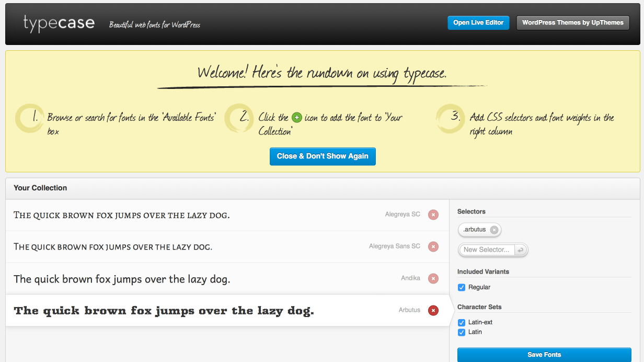Screen dimensions: 644x362
Task: Remove Alegreya SC from collection
Action: (x=433, y=214)
